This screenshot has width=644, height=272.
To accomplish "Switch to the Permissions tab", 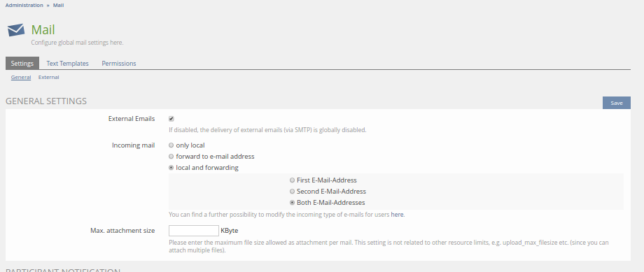I will (119, 63).
